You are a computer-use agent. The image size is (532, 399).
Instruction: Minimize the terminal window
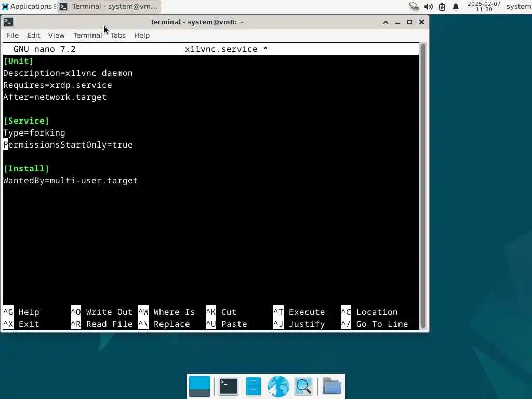(x=397, y=22)
